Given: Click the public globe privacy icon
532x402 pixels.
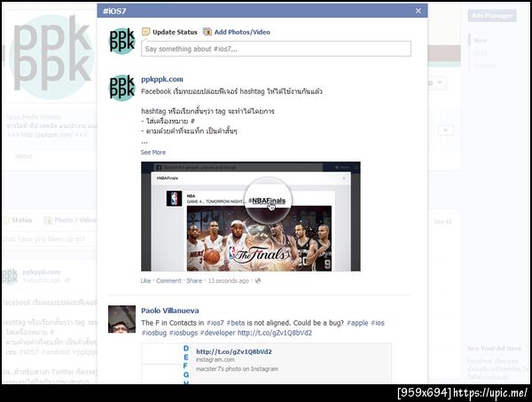Looking at the screenshot, I should point(258,280).
